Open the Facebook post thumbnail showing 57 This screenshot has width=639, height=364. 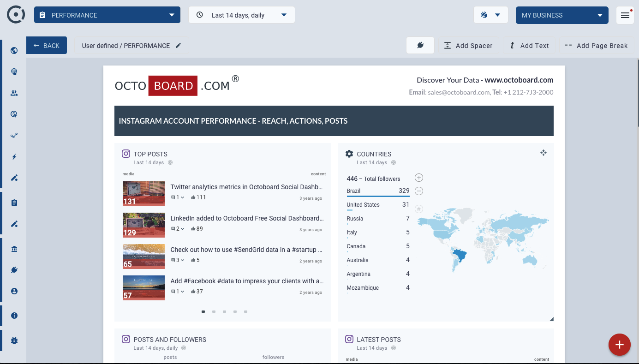pos(143,288)
